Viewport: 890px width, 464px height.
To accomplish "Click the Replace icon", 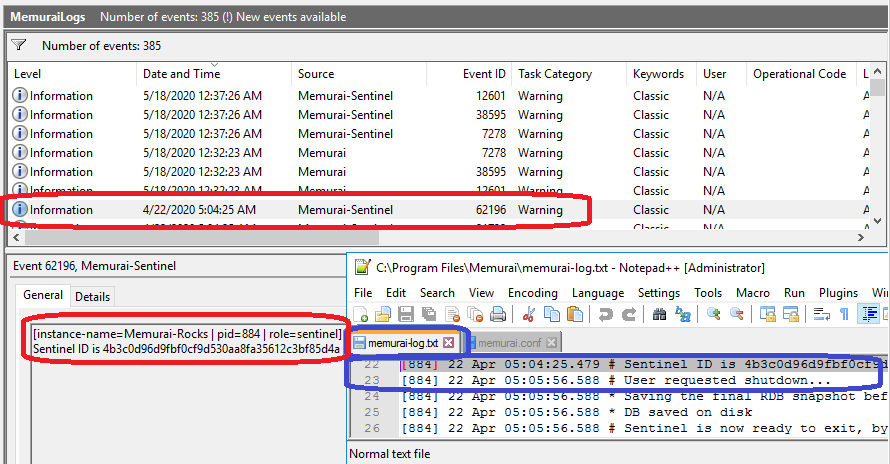I will (x=682, y=314).
